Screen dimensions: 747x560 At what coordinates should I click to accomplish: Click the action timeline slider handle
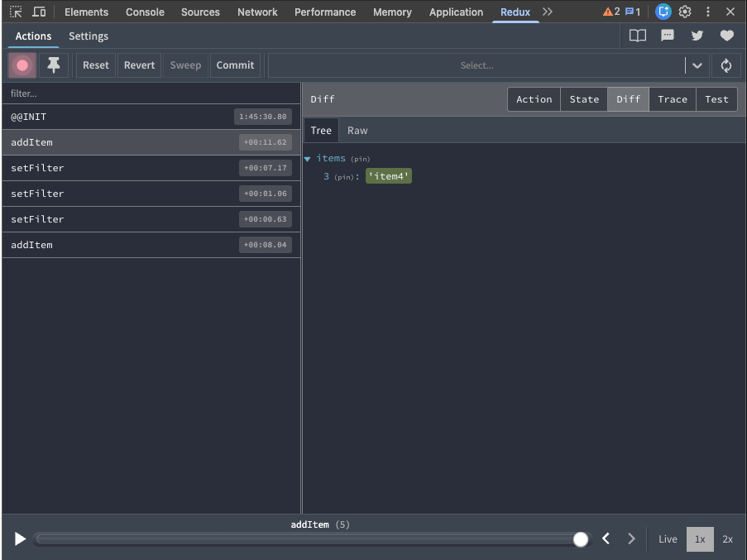(580, 539)
